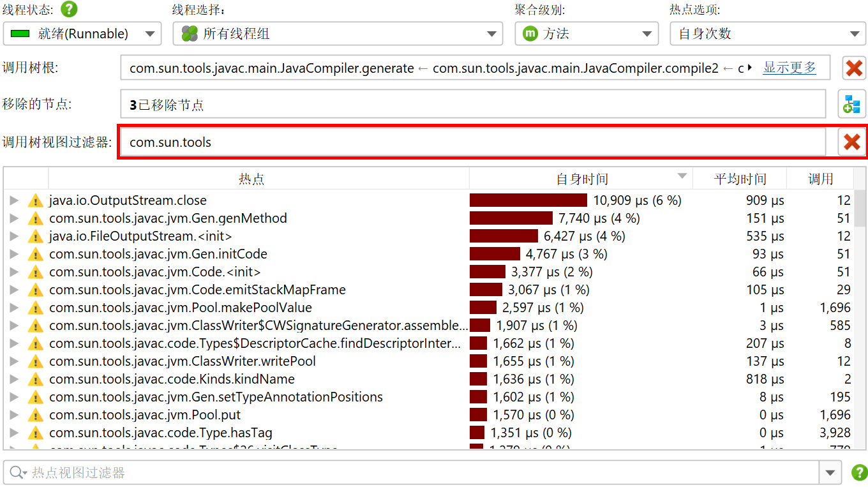Click warning icon beside ClassWriter.writePool

point(35,361)
